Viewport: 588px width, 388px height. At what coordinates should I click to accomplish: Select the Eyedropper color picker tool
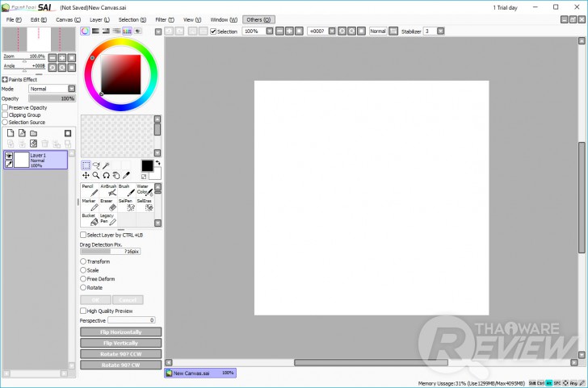point(126,175)
